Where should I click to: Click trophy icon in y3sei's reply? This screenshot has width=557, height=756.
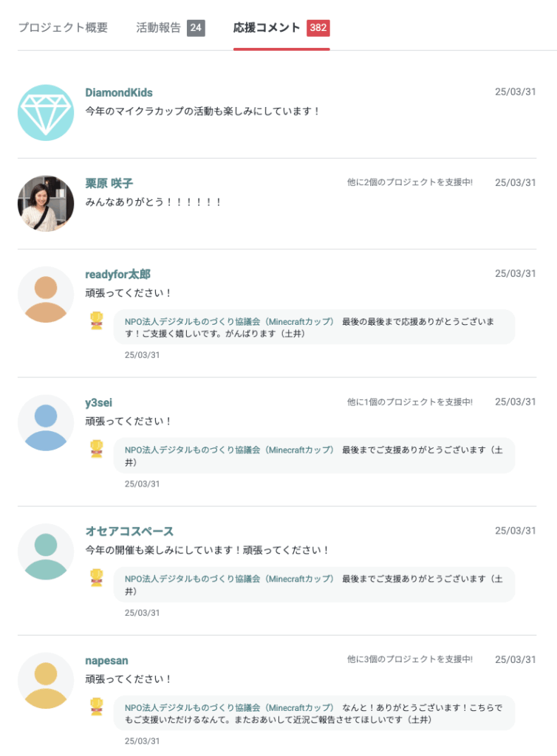point(97,450)
